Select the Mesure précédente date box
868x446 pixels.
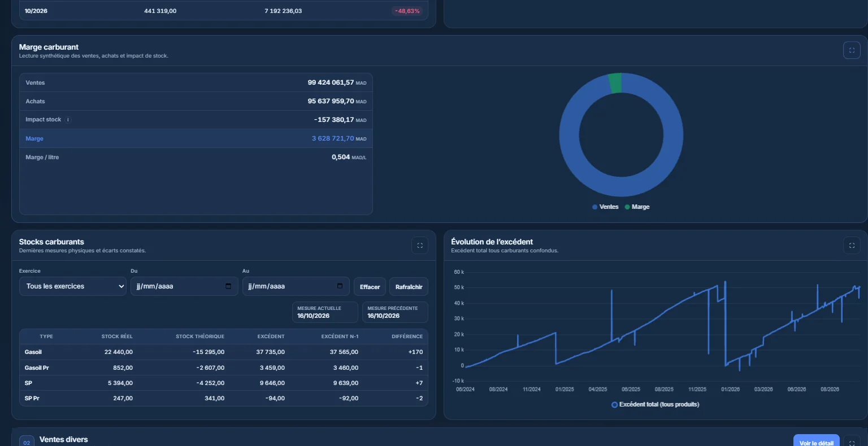[x=395, y=312]
